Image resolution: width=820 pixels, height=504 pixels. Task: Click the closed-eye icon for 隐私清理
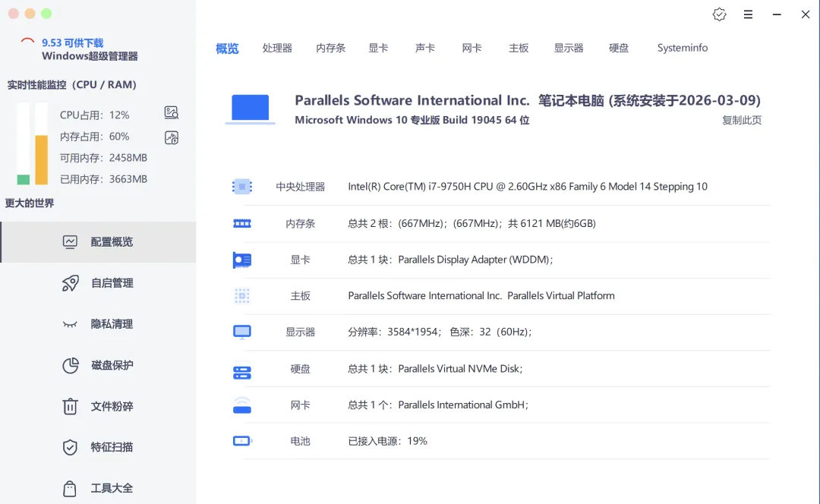click(70, 324)
